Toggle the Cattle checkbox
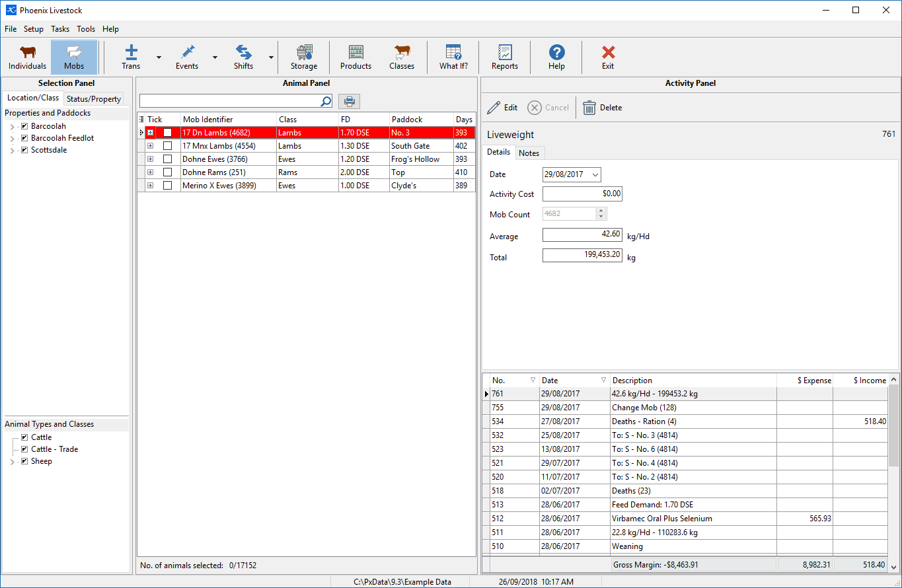The image size is (902, 588). click(24, 437)
